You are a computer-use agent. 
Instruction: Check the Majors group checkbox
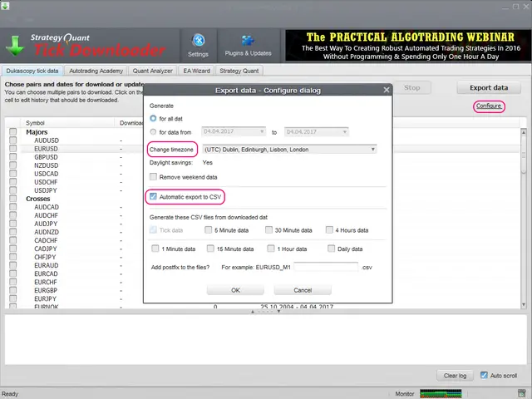pos(13,131)
